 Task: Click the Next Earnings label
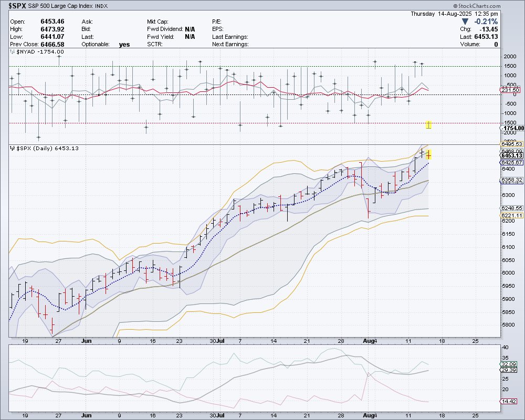[230, 44]
